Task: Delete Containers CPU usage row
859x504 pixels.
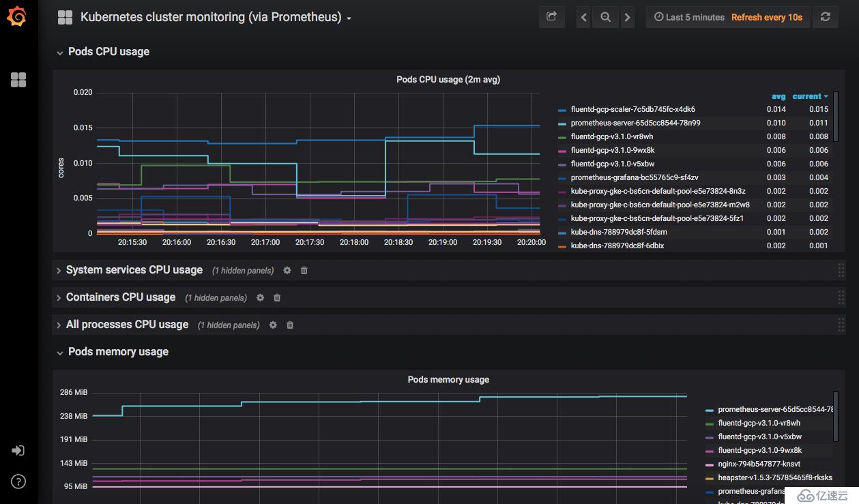Action: (x=277, y=297)
